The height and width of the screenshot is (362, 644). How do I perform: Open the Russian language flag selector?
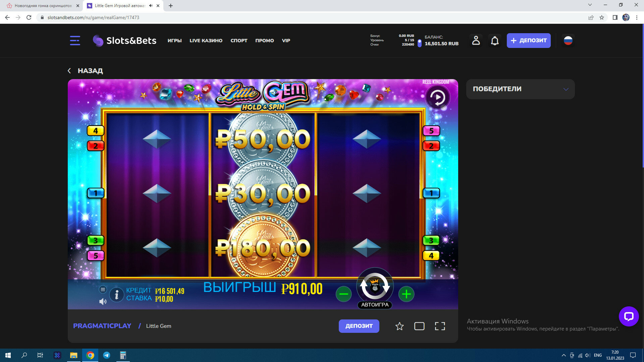568,41
